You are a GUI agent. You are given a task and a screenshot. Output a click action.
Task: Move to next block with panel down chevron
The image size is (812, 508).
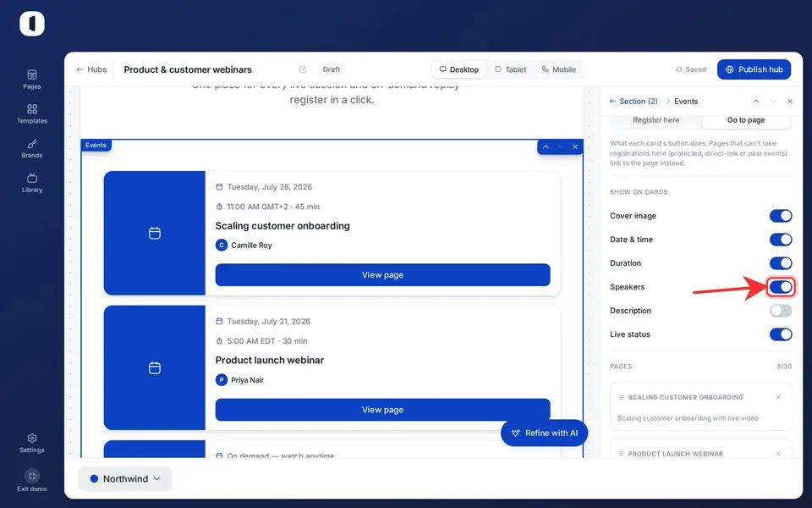coord(773,101)
